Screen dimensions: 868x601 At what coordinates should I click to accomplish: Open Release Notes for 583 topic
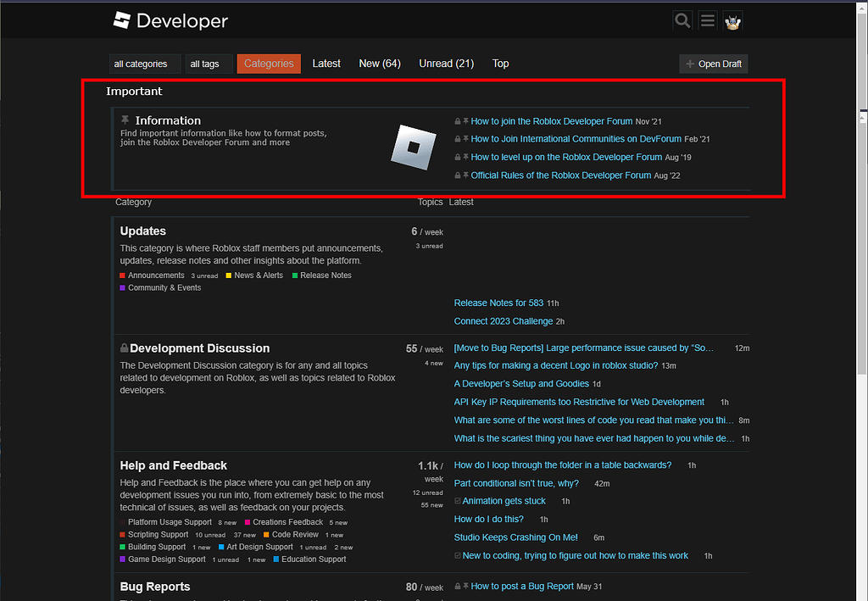tap(498, 303)
